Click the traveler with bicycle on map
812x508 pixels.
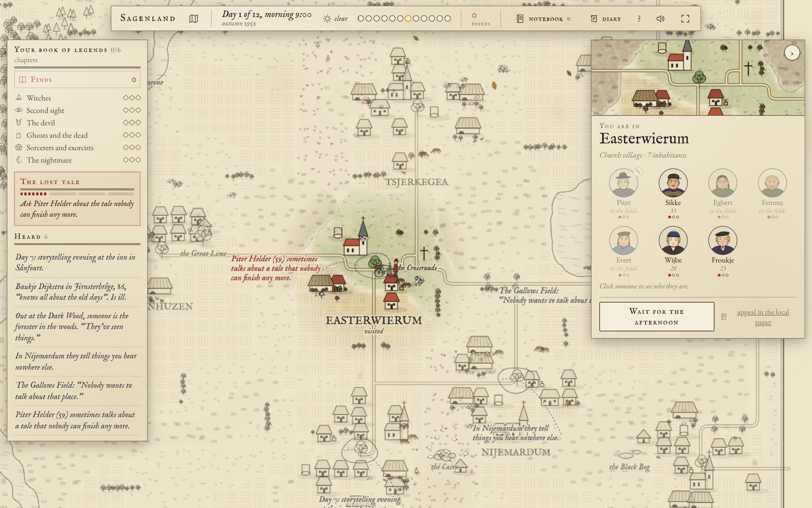[x=386, y=268]
